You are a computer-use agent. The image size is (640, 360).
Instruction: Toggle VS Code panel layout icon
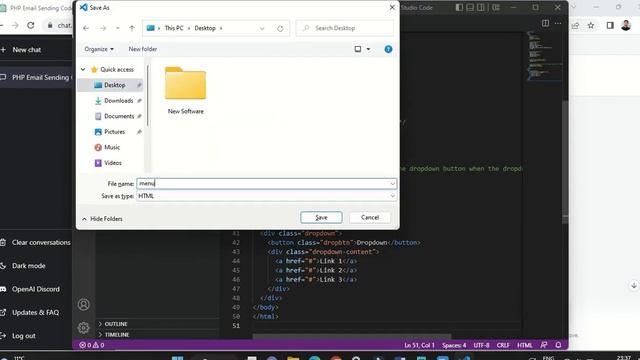[470, 7]
